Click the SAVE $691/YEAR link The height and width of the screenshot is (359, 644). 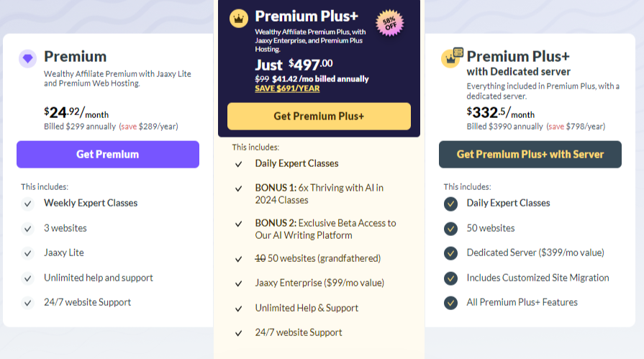point(287,88)
